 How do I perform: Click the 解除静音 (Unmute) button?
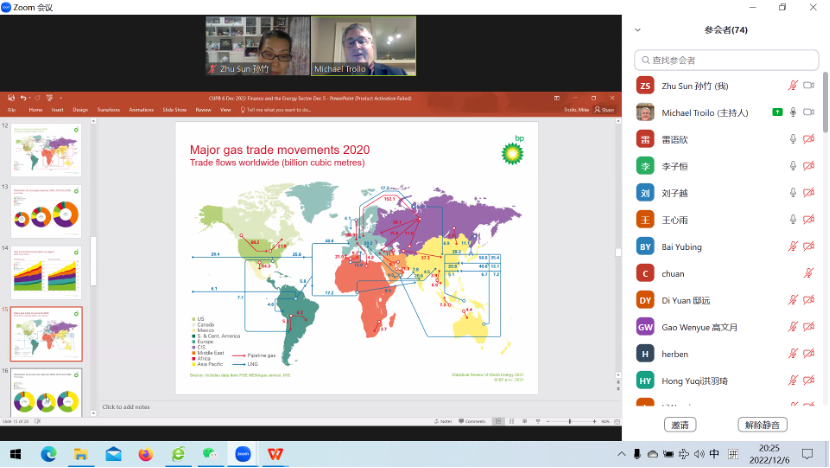pos(762,425)
